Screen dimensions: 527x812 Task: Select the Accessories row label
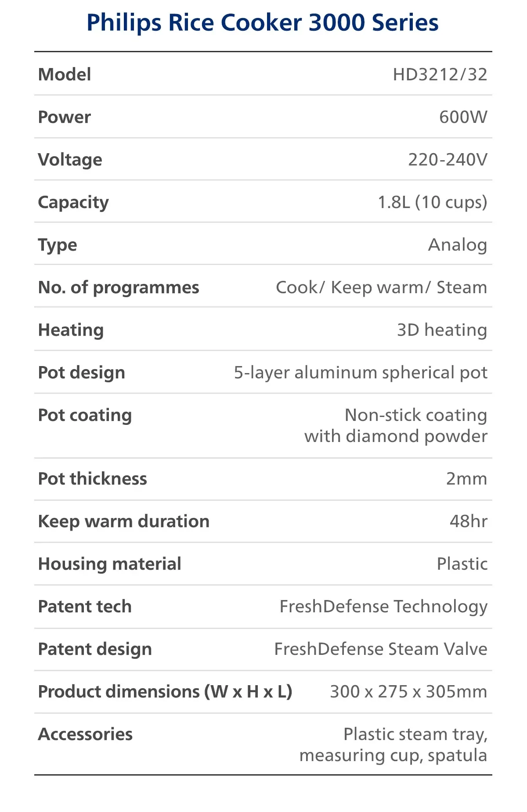click(85, 734)
